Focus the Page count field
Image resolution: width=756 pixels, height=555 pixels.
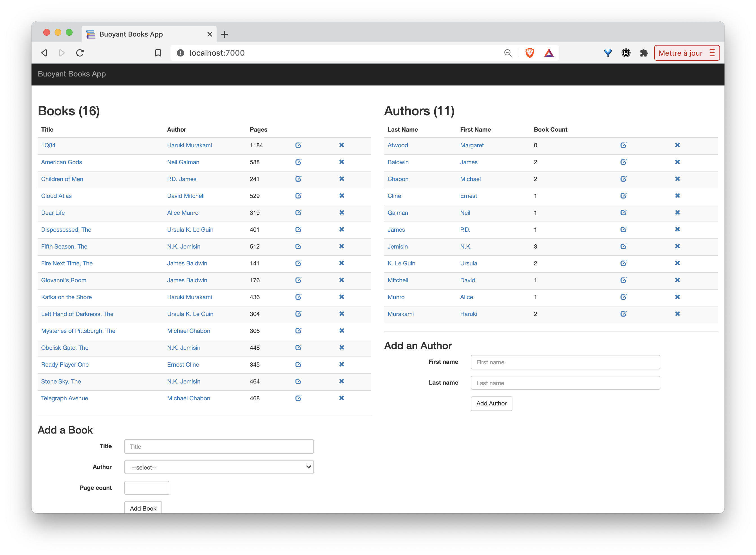[147, 488]
